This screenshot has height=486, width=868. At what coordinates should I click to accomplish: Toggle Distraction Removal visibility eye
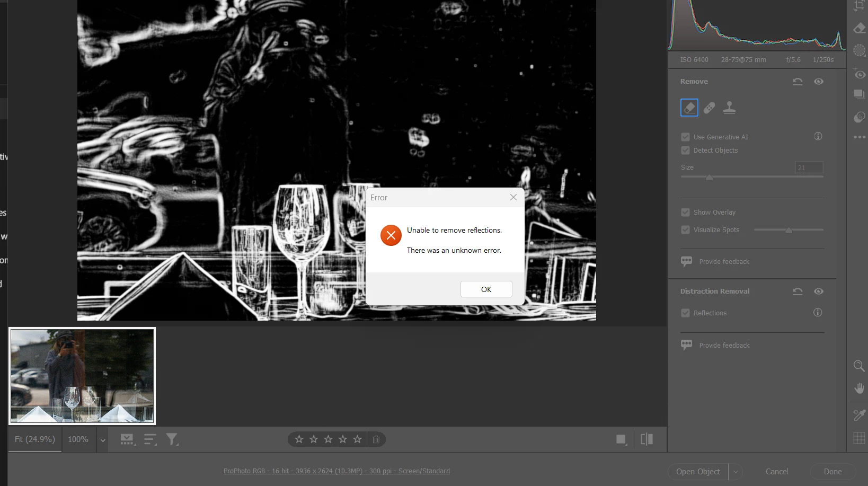point(818,291)
